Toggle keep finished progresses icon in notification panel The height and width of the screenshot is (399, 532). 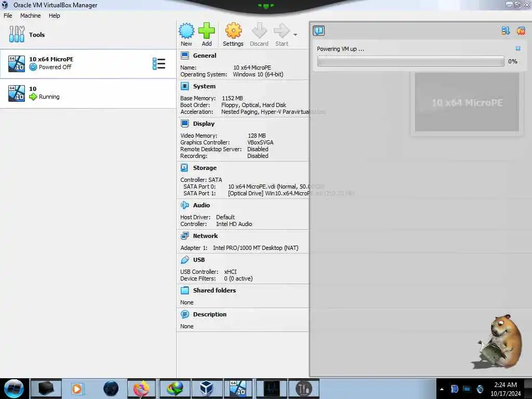pos(505,31)
